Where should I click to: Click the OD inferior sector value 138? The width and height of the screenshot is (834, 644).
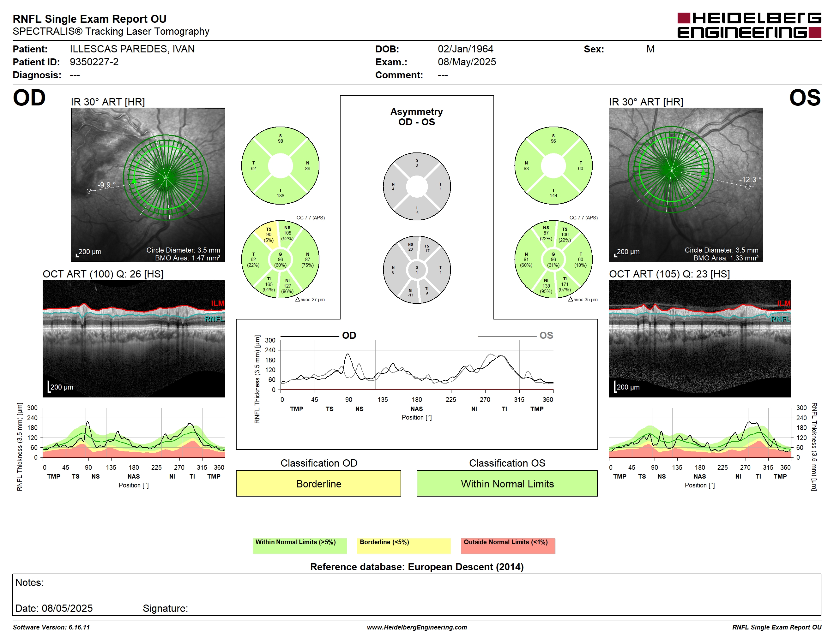click(x=280, y=196)
